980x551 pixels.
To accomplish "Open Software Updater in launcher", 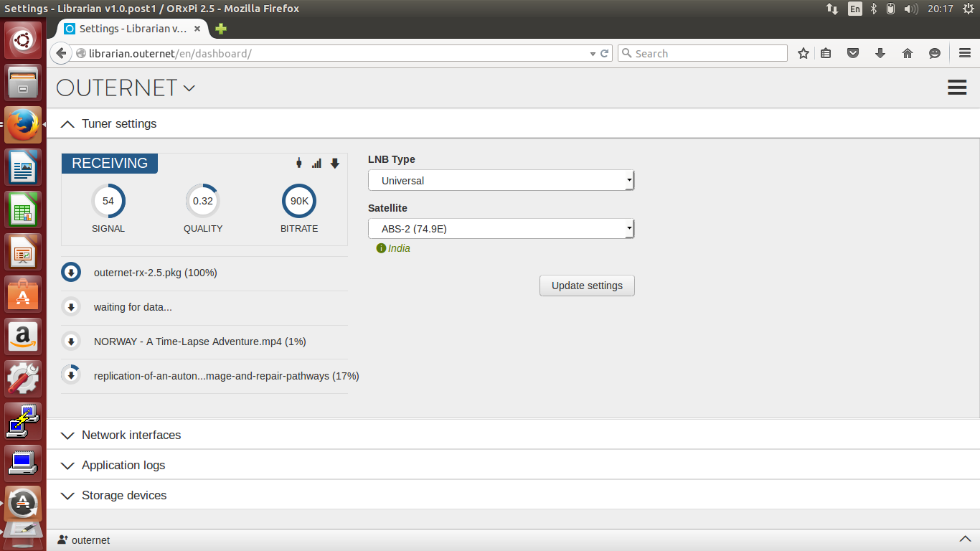I will 24,505.
